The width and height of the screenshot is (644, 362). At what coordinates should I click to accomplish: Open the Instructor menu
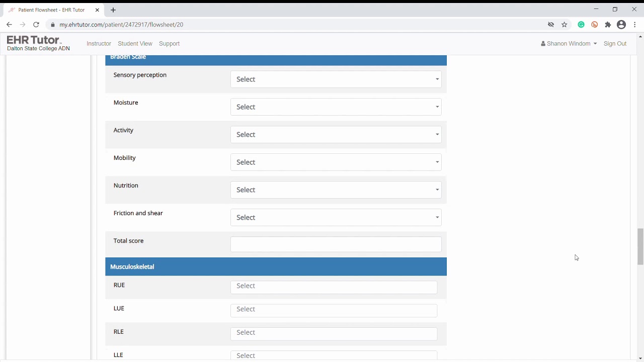point(99,44)
